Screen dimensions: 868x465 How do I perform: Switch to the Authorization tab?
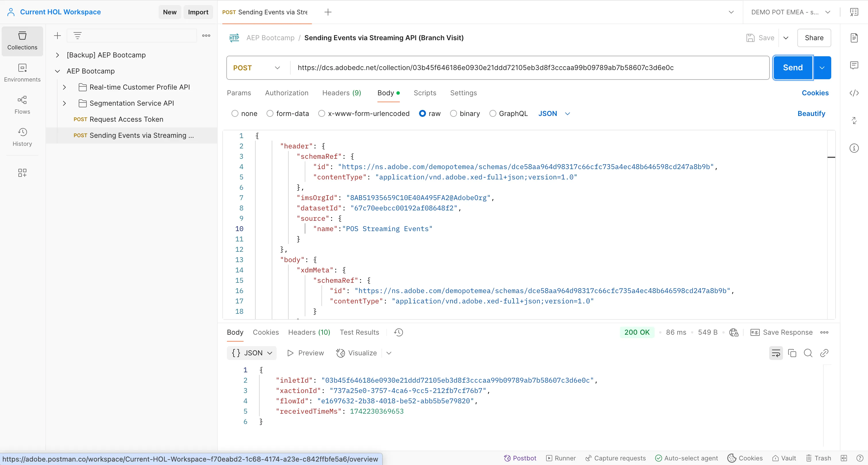[287, 93]
